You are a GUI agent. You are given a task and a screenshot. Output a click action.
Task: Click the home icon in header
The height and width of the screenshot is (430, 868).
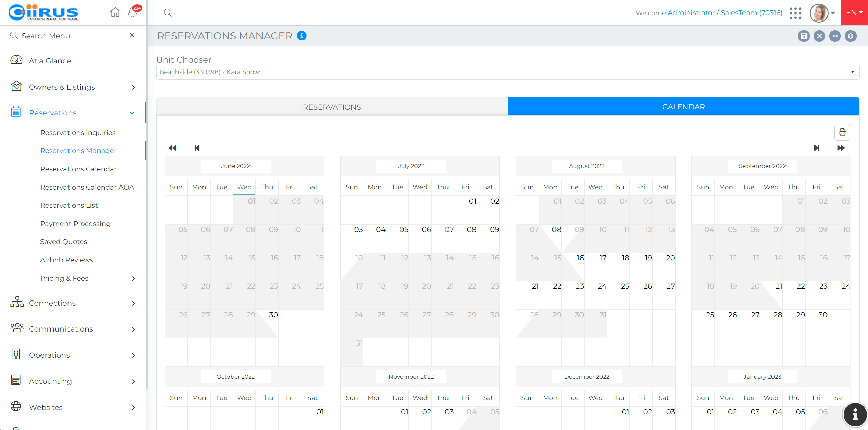click(x=115, y=12)
